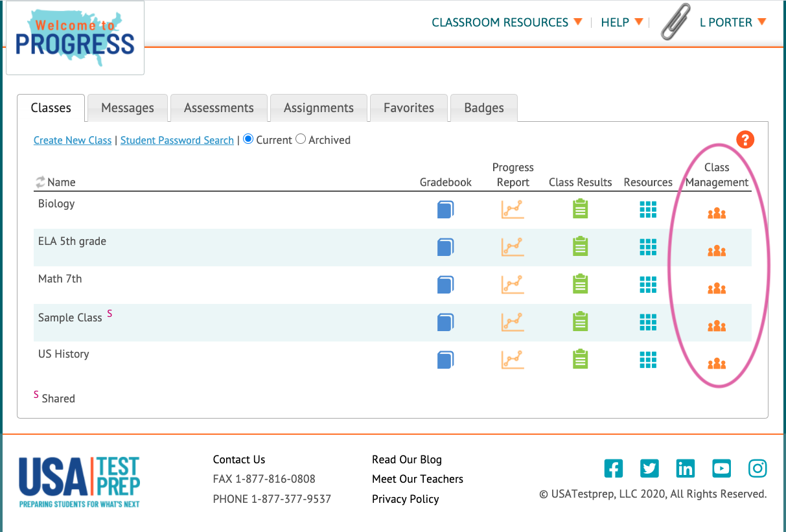Expand the L Porter account dropdown
Image resolution: width=786 pixels, height=532 pixels.
tap(733, 22)
